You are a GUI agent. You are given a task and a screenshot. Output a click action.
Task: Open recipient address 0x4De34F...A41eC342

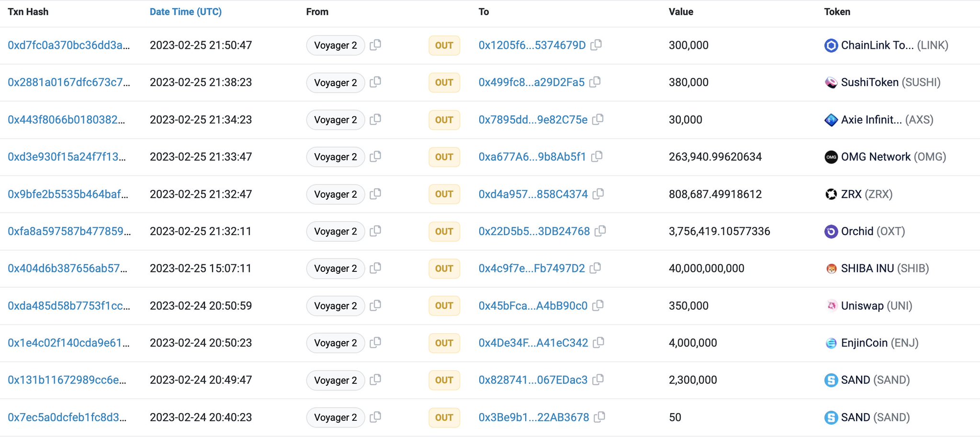pyautogui.click(x=533, y=343)
